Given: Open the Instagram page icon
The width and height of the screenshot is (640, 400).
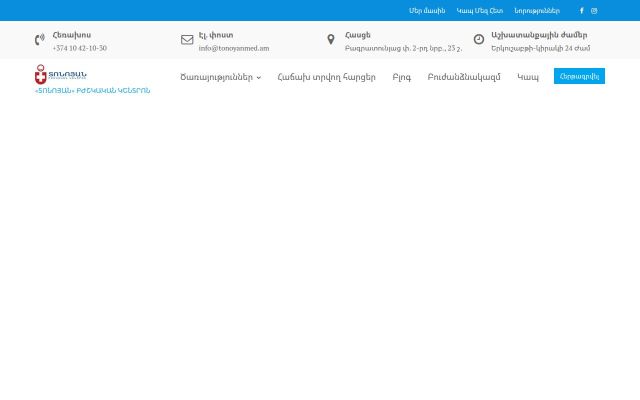Looking at the screenshot, I should [594, 11].
